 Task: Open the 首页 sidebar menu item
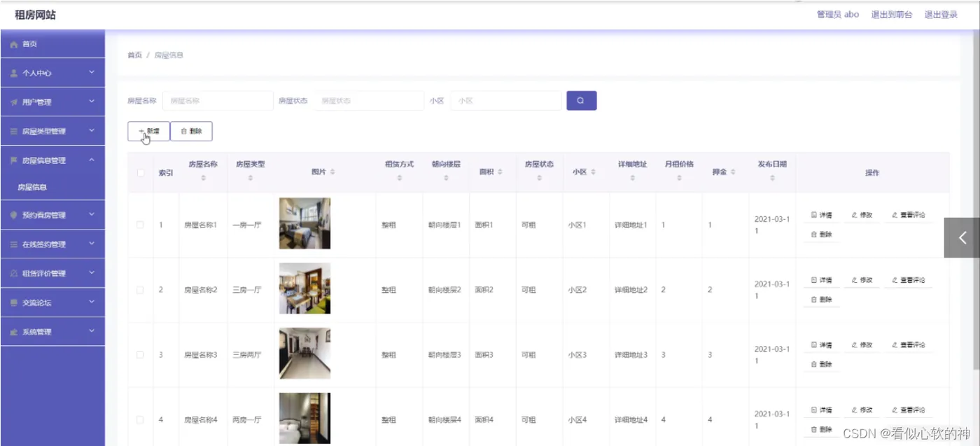click(52, 44)
